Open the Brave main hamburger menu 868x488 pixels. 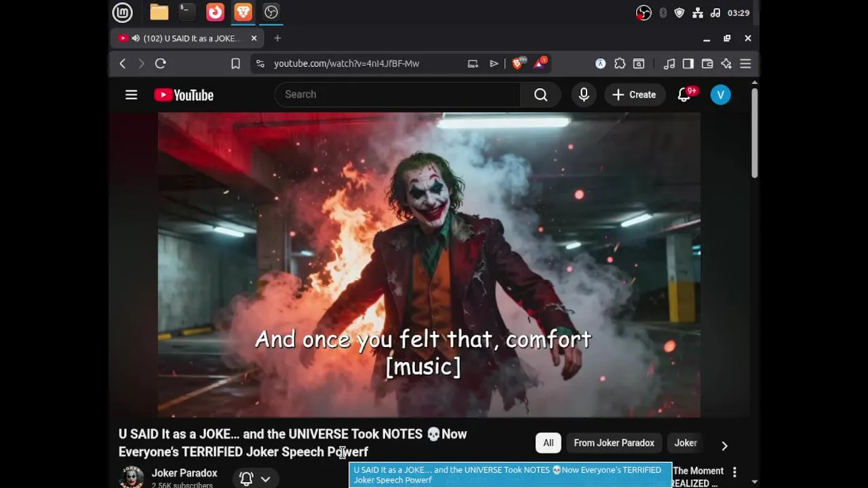click(x=745, y=64)
